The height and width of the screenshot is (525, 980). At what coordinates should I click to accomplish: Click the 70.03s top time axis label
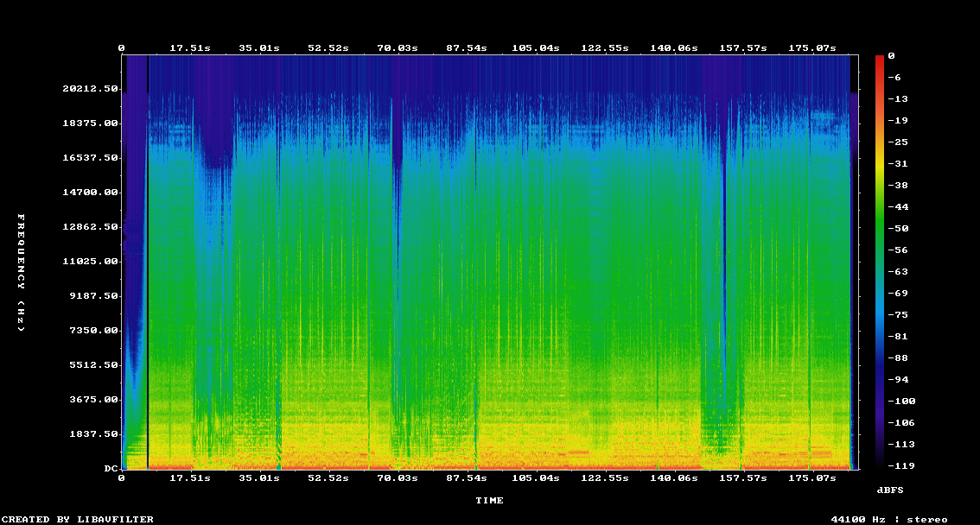coord(398,48)
